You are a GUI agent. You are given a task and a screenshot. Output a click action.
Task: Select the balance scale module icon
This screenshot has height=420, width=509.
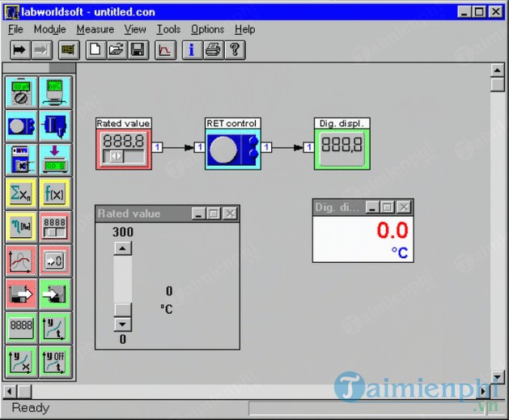tap(55, 160)
